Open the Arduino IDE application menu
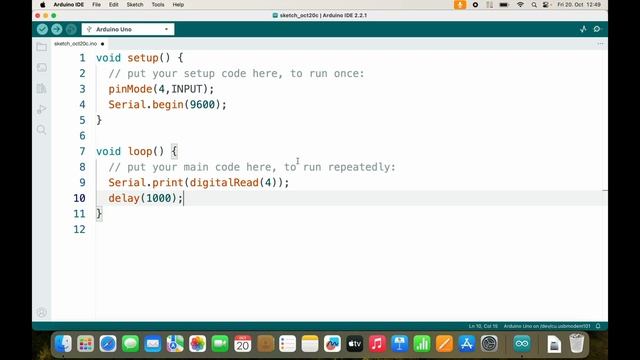Image resolution: width=640 pixels, height=360 pixels. [69, 5]
